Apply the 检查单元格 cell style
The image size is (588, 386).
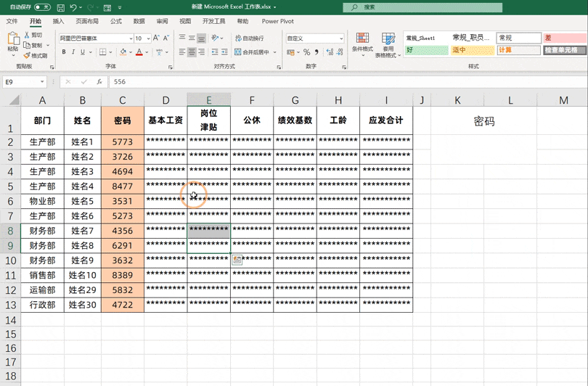tap(565, 50)
